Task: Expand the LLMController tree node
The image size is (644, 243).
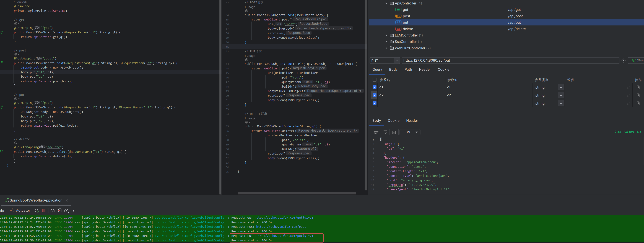Action: click(x=386, y=35)
